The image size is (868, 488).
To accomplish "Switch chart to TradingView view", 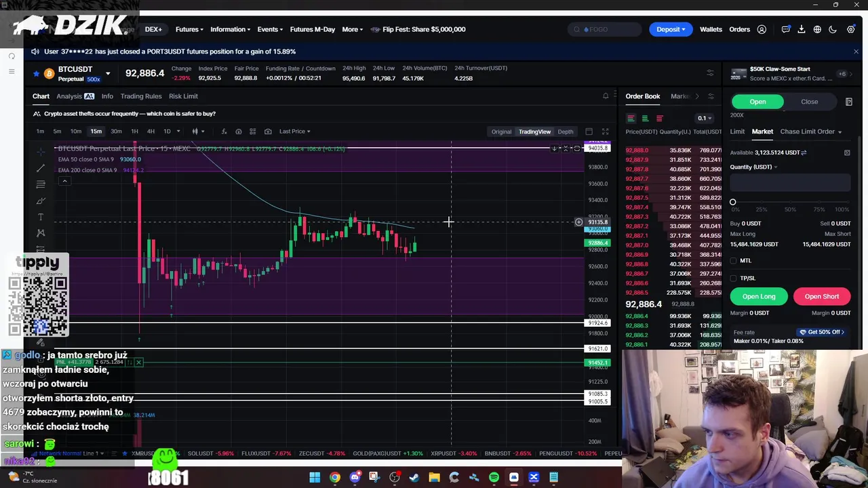I will (534, 131).
